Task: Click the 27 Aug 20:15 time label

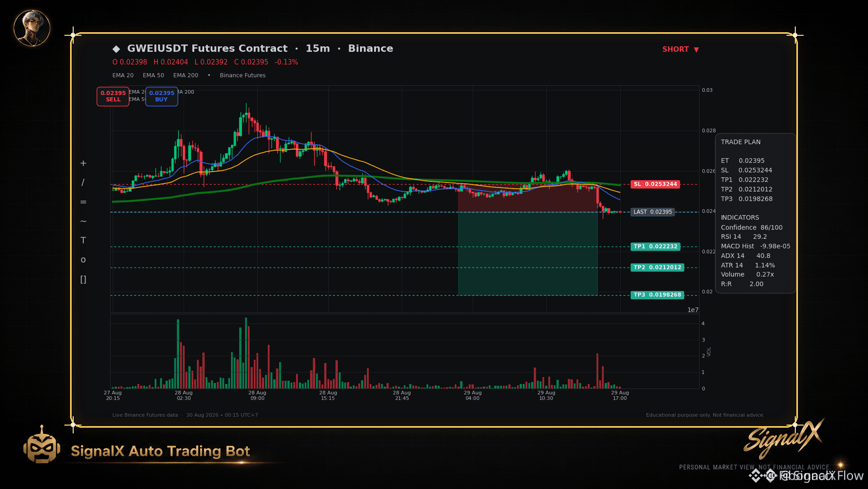Action: [x=113, y=395]
